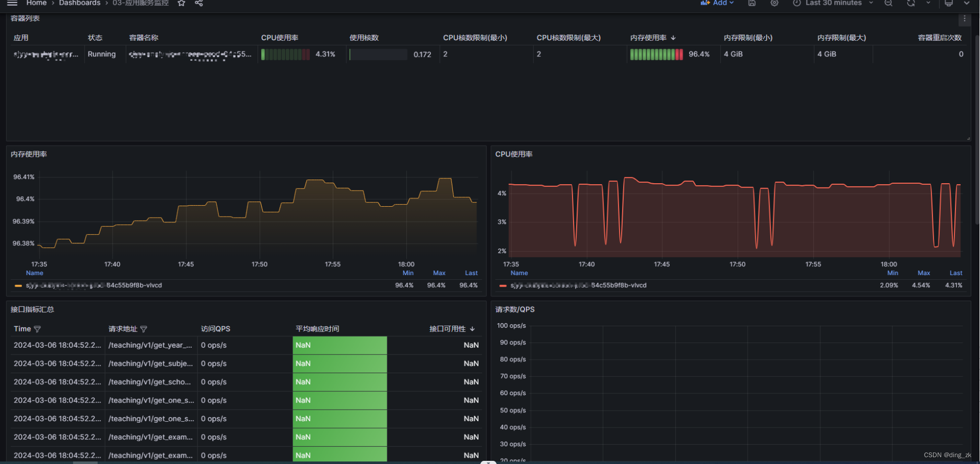The width and height of the screenshot is (980, 464).
Task: Go to Dashboards breadcrumb
Action: click(x=79, y=3)
